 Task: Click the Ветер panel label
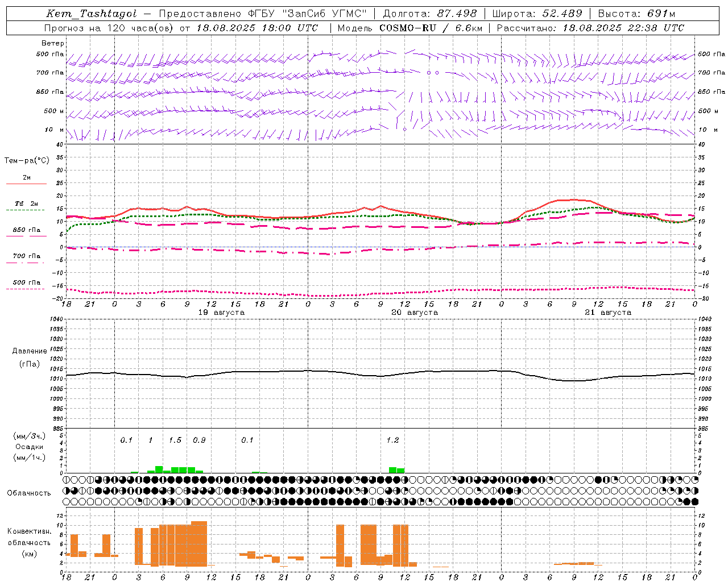tap(53, 43)
